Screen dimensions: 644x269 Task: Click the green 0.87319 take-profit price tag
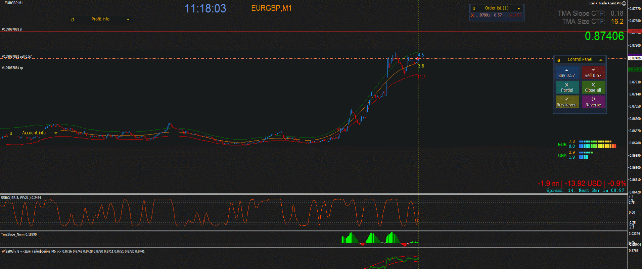635,70
